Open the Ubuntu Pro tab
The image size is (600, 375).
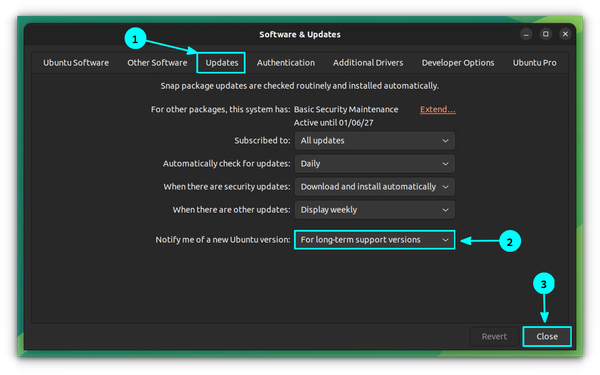click(534, 63)
